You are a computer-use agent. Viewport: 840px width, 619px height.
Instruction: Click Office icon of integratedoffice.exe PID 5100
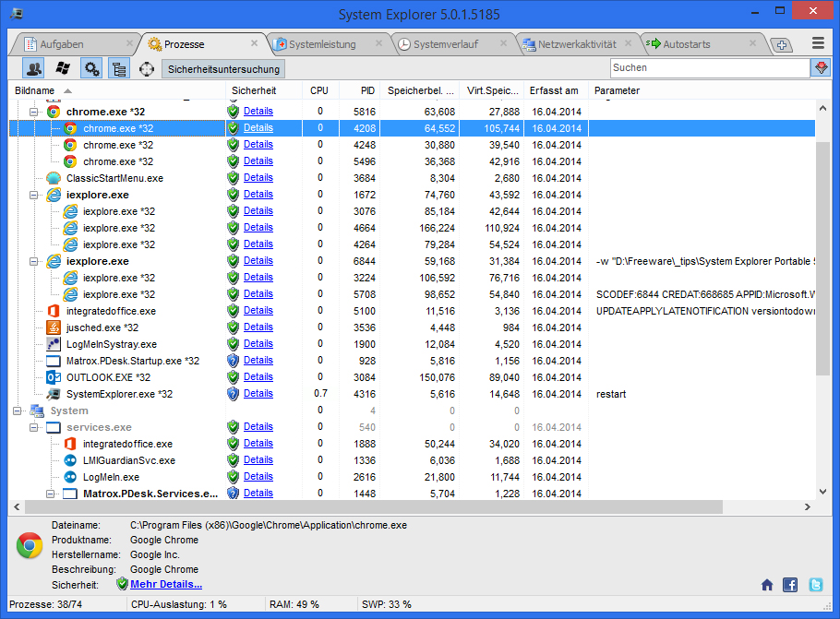click(54, 311)
